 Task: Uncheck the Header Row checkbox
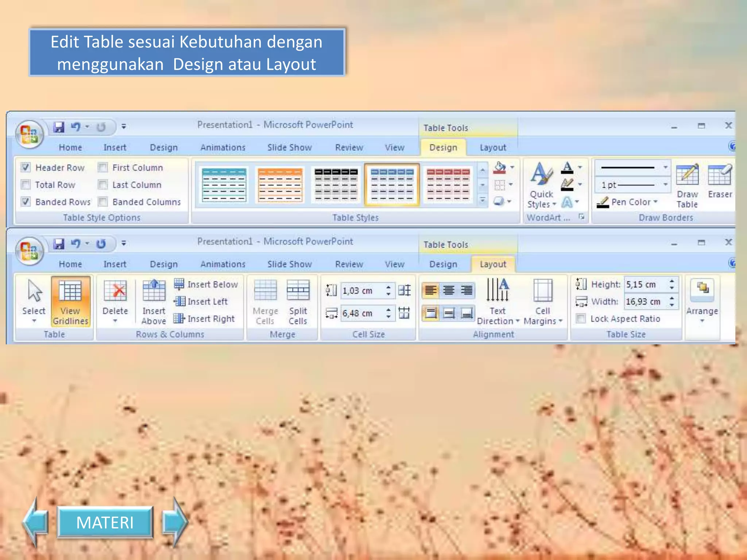pos(26,167)
